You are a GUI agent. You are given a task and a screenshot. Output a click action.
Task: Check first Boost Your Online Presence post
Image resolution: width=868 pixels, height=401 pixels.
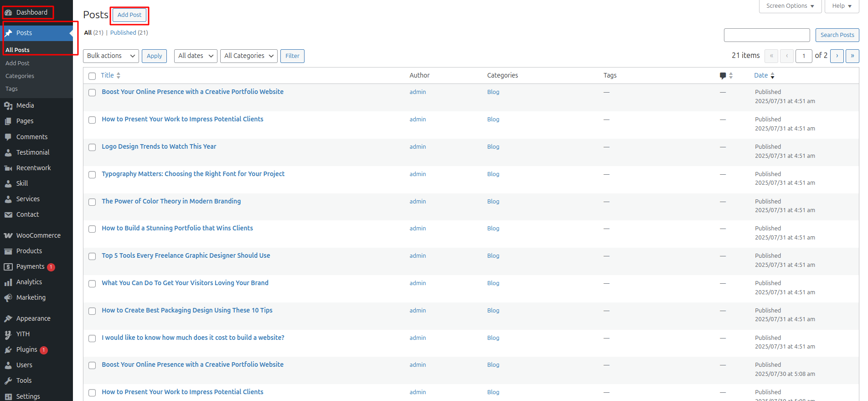pyautogui.click(x=92, y=93)
